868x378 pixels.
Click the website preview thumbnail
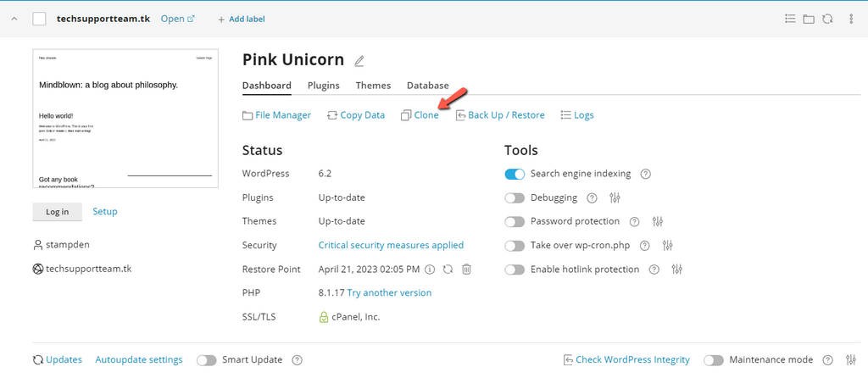tap(125, 119)
